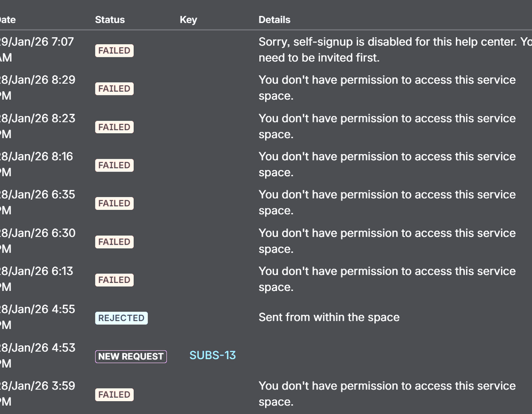Click the Date column header

(7, 20)
